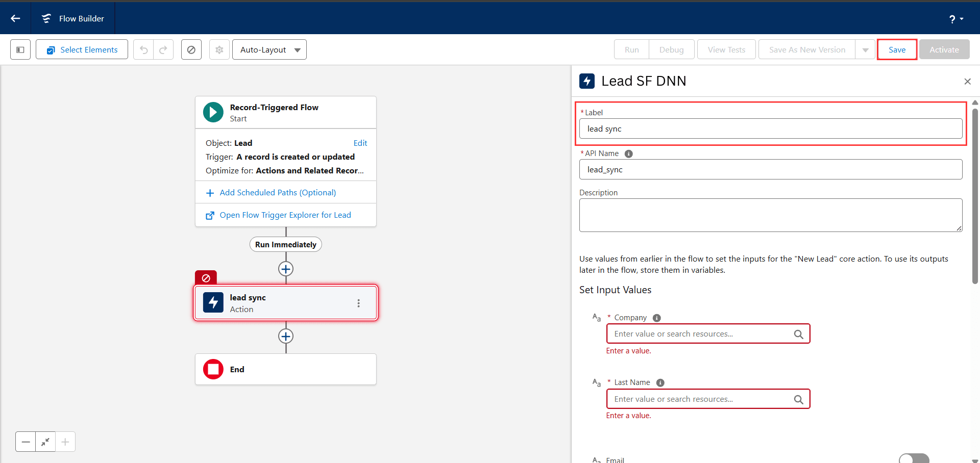
Task: Click the Aa text type icon beside Last Name
Action: tap(596, 382)
